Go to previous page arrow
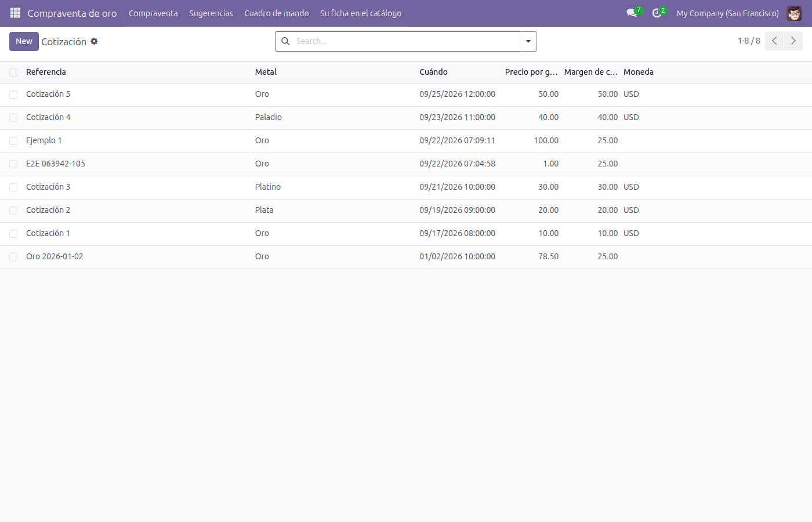Image resolution: width=812 pixels, height=522 pixels. [774, 41]
